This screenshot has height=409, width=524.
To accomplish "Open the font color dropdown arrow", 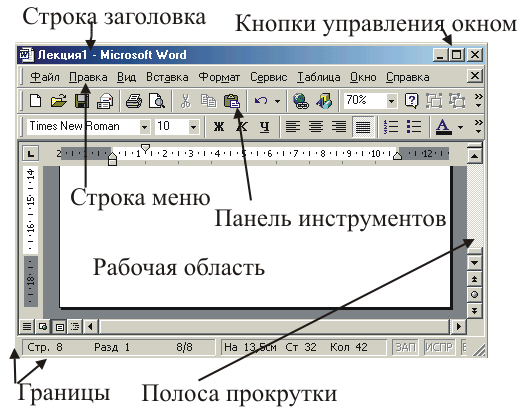I will click(460, 127).
